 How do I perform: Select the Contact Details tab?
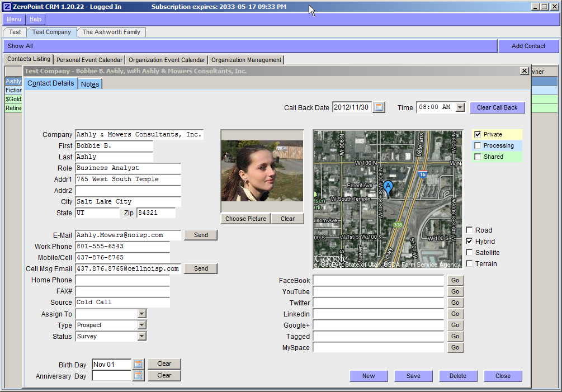50,83
